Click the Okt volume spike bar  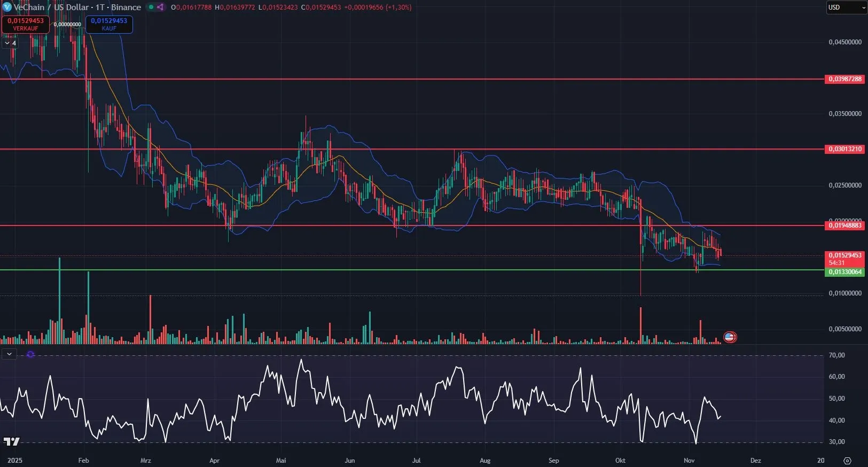pos(640,326)
